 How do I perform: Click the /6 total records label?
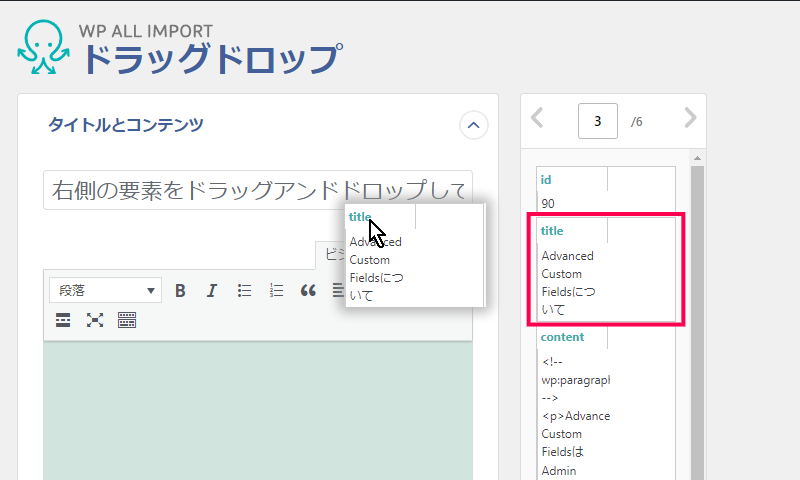(x=636, y=122)
